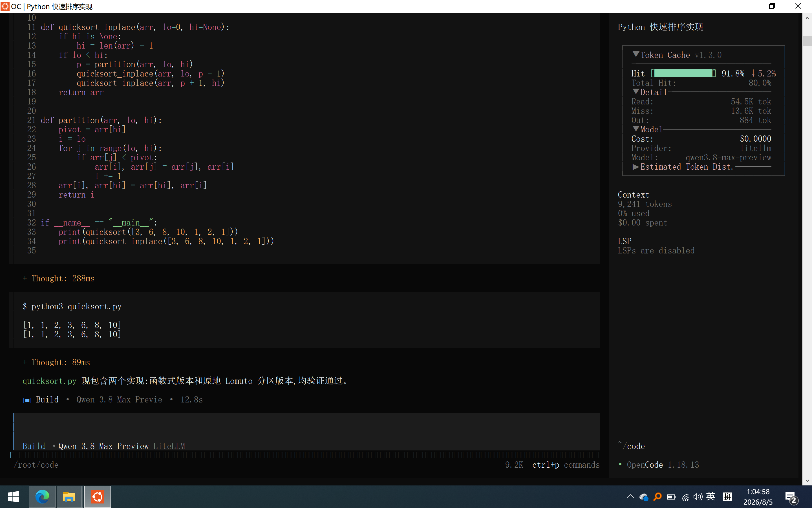The image size is (812, 508).
Task: Click the IME mode grid icon
Action: pos(727,497)
